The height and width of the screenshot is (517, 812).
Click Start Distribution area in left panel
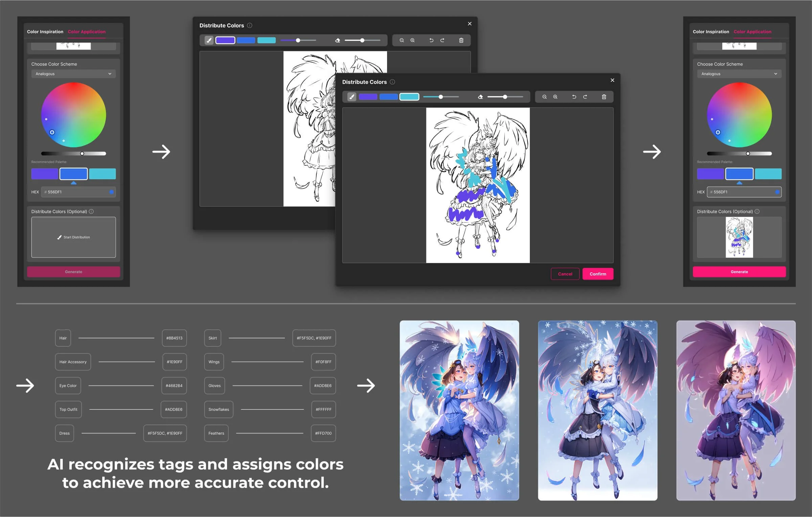[x=73, y=237]
